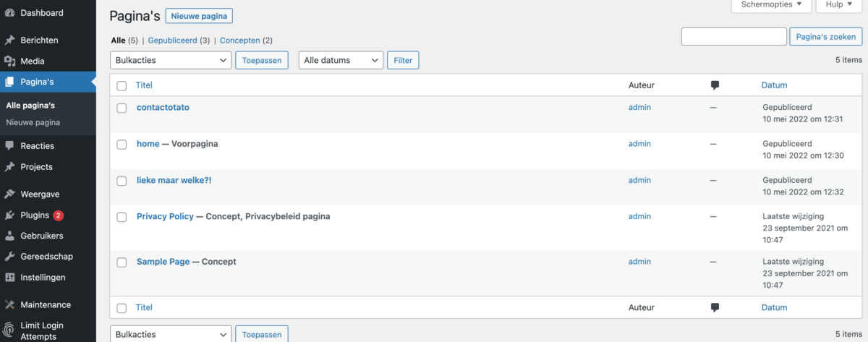Expand the Alle datums dropdown
The height and width of the screenshot is (342, 868).
tap(341, 60)
